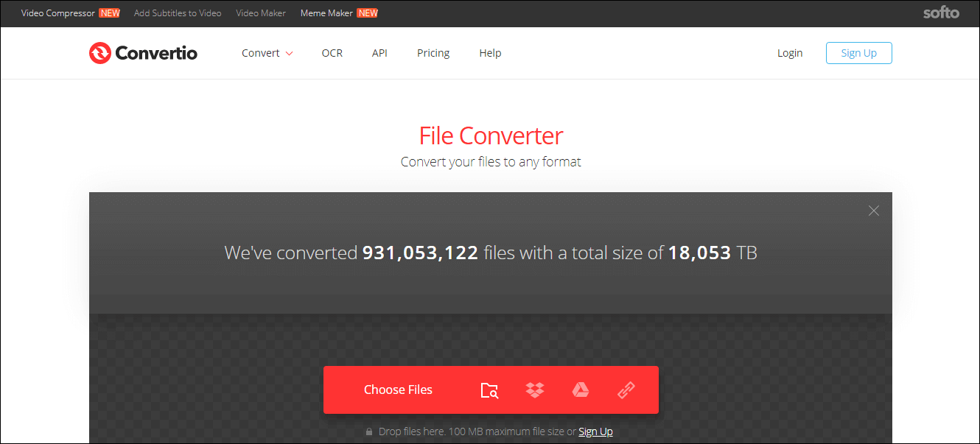Click the Choose Files button
This screenshot has height=444, width=980.
398,390
